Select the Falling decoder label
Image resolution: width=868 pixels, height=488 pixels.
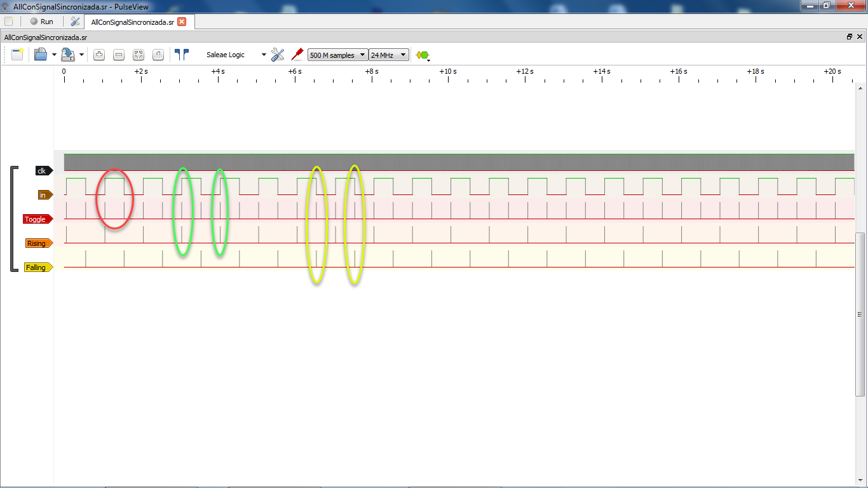pos(37,268)
